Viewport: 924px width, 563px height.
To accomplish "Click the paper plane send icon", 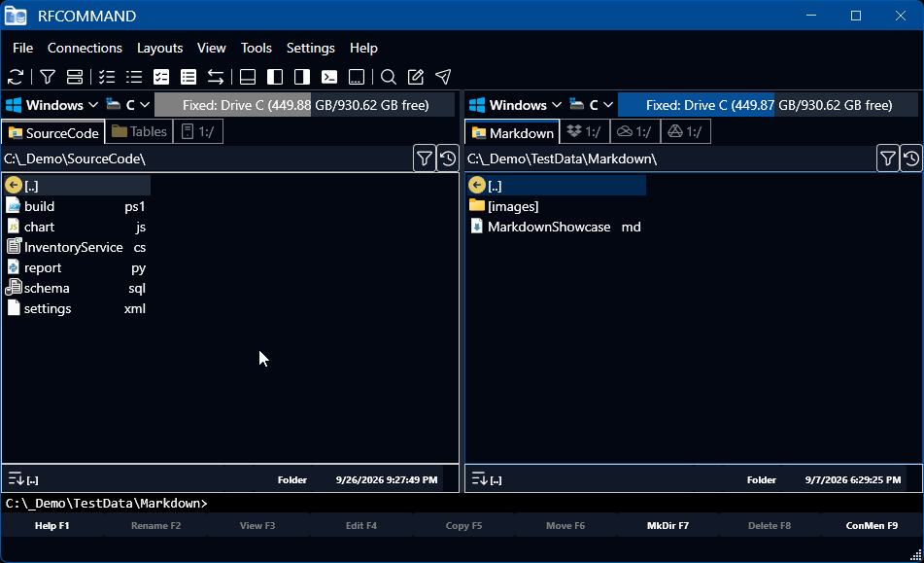I will (443, 77).
